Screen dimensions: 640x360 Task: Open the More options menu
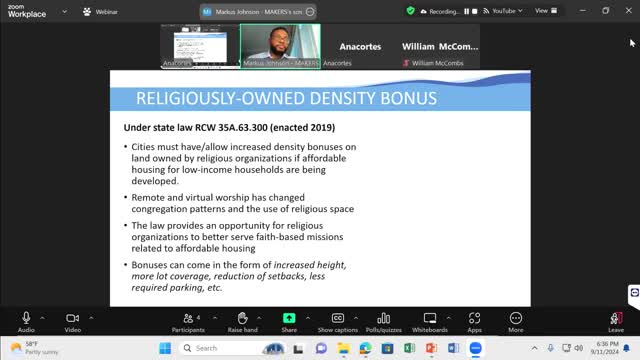click(x=516, y=322)
